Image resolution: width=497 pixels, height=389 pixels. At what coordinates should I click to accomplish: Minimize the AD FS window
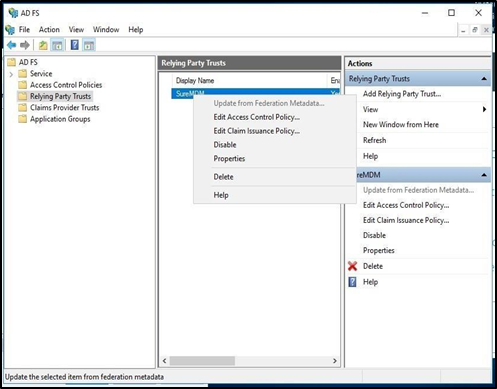click(425, 13)
